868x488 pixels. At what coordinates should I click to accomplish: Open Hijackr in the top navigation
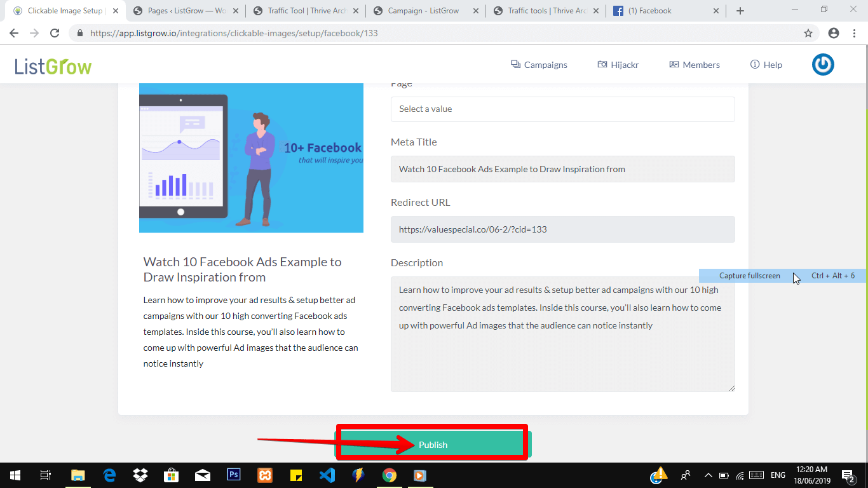click(x=618, y=65)
